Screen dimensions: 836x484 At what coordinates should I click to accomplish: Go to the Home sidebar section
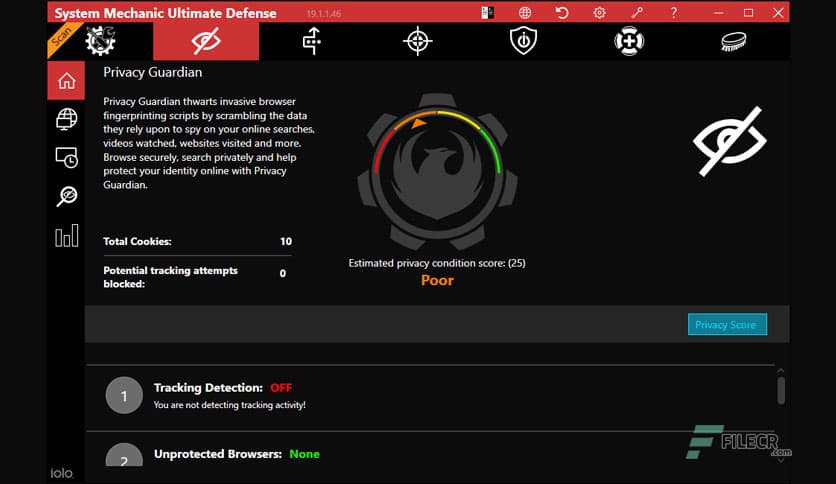[66, 80]
